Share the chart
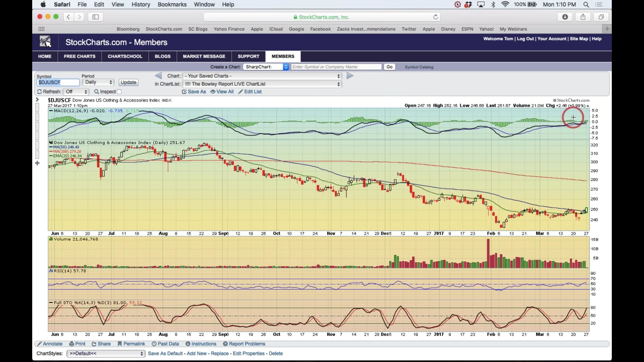 click(101, 344)
